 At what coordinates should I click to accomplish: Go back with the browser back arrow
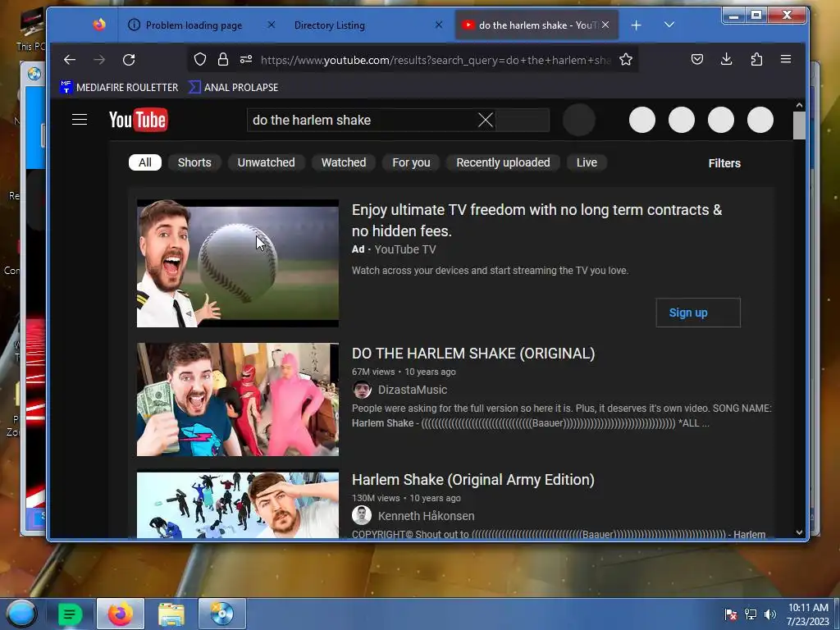point(70,59)
